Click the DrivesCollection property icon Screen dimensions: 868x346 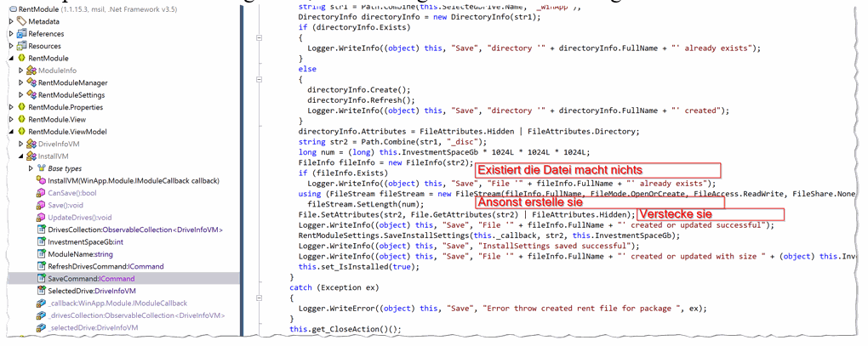pyautogui.click(x=41, y=230)
